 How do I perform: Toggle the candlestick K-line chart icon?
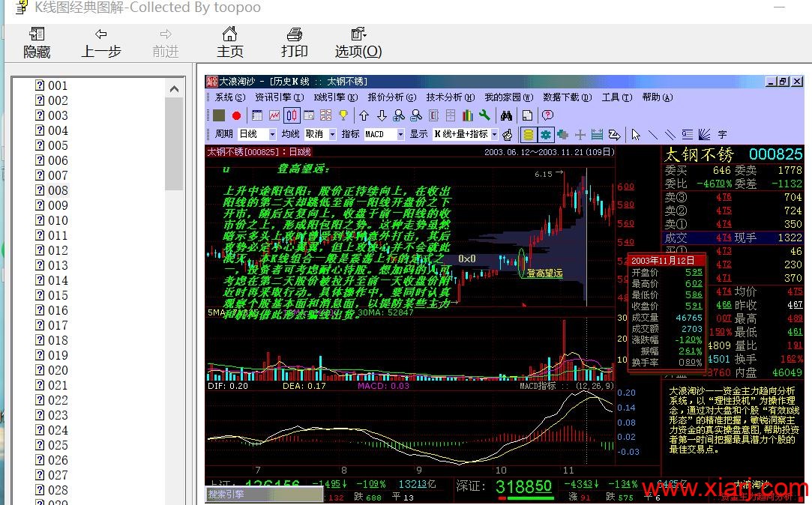coord(292,115)
